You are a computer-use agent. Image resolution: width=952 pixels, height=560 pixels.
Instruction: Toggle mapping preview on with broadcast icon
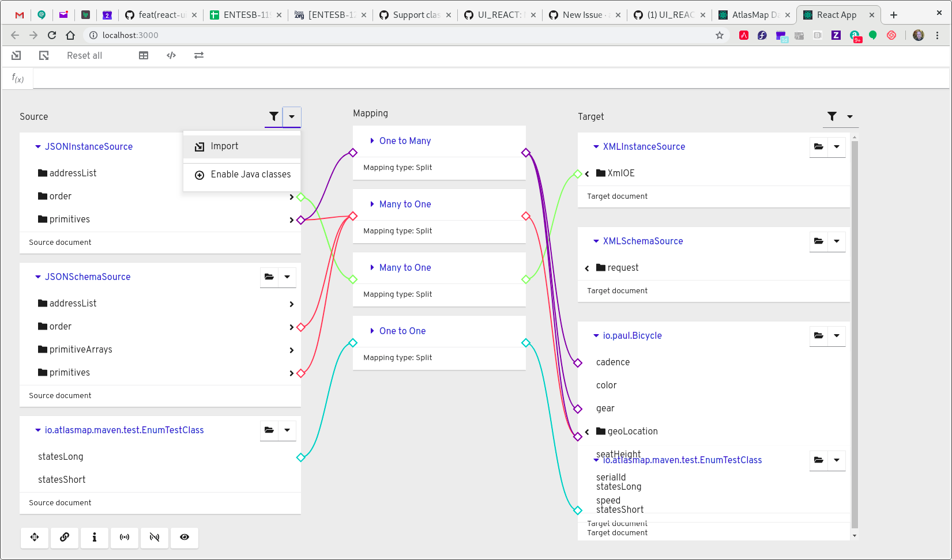tap(125, 538)
